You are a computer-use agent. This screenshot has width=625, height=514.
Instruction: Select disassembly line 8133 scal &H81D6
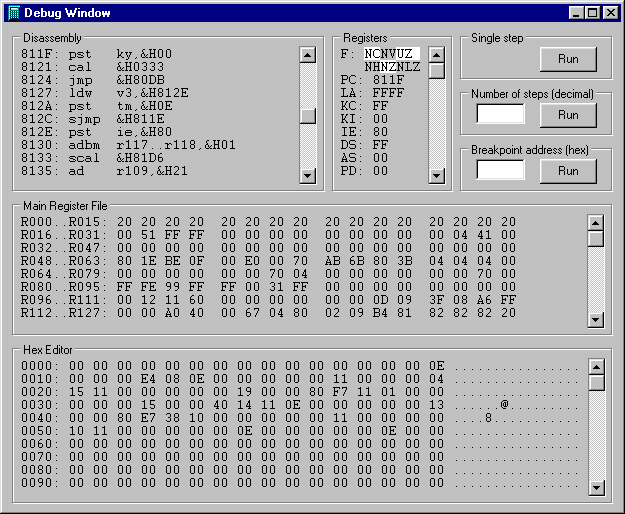(92, 158)
